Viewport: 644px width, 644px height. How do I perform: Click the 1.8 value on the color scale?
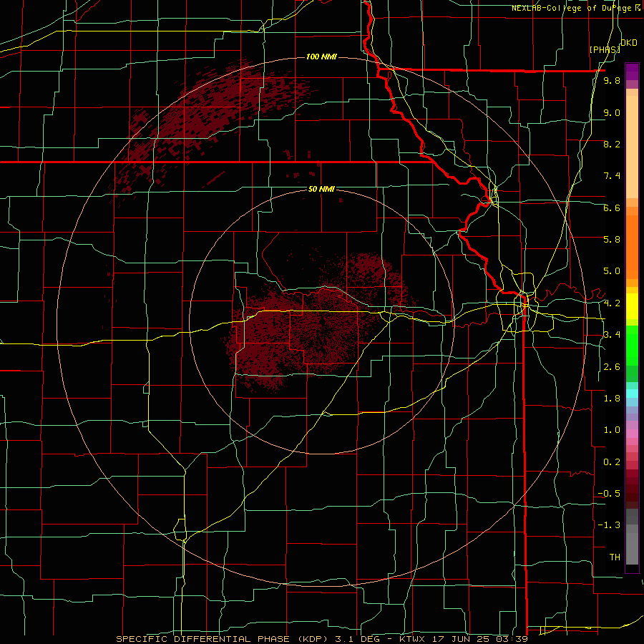coord(612,399)
